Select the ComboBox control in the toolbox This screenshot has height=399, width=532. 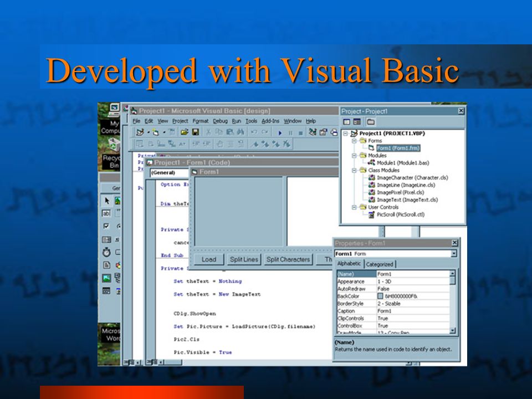(x=106, y=239)
